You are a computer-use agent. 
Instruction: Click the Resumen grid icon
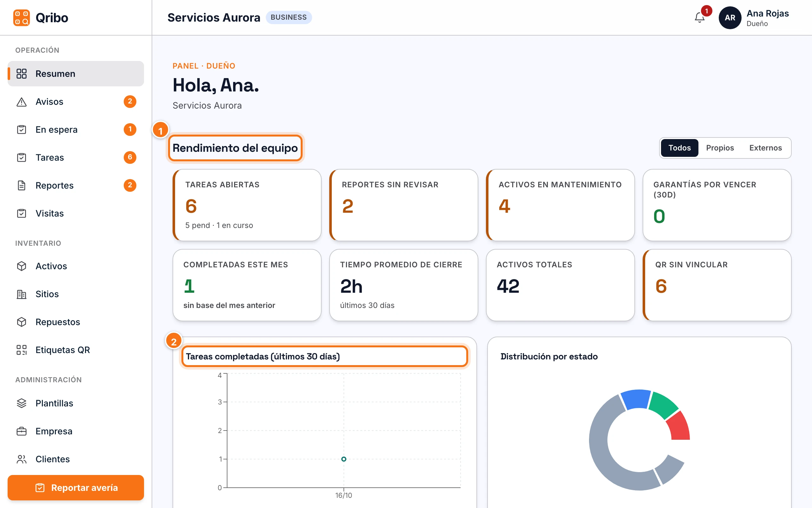click(22, 74)
